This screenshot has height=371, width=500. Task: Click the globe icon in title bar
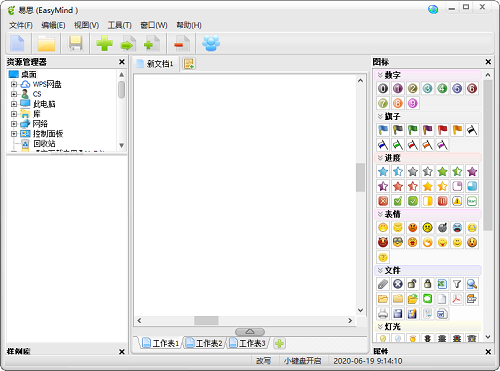click(433, 9)
